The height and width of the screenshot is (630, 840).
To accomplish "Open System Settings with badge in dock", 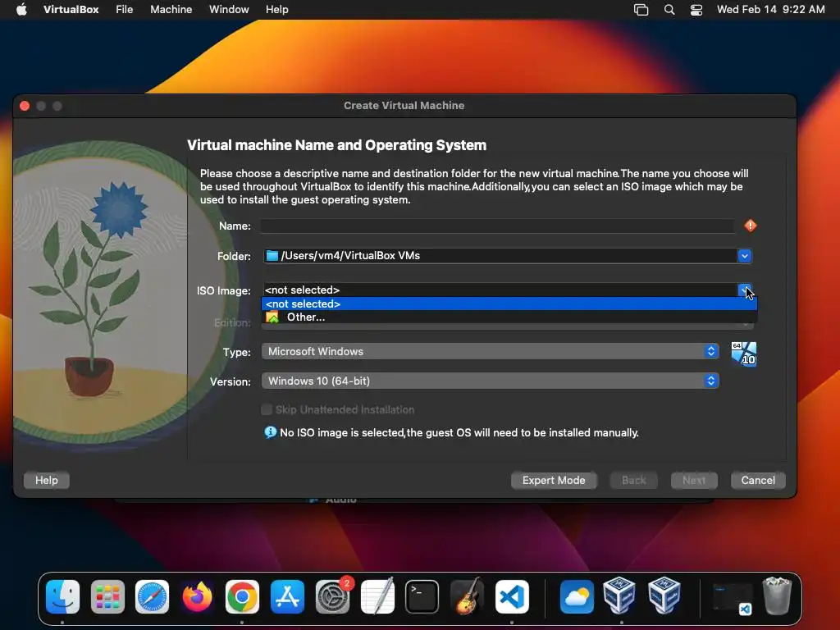I will [x=333, y=596].
